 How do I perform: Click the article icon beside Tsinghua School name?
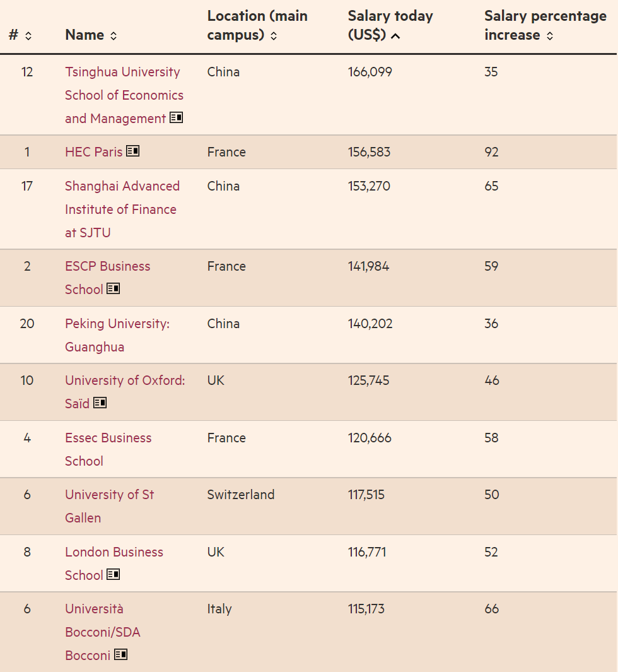pos(175,117)
